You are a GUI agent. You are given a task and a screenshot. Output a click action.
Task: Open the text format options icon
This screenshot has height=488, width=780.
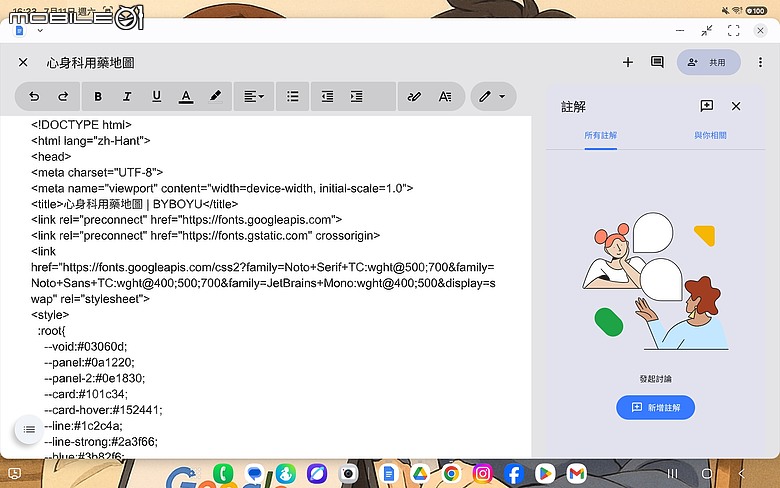pos(445,97)
